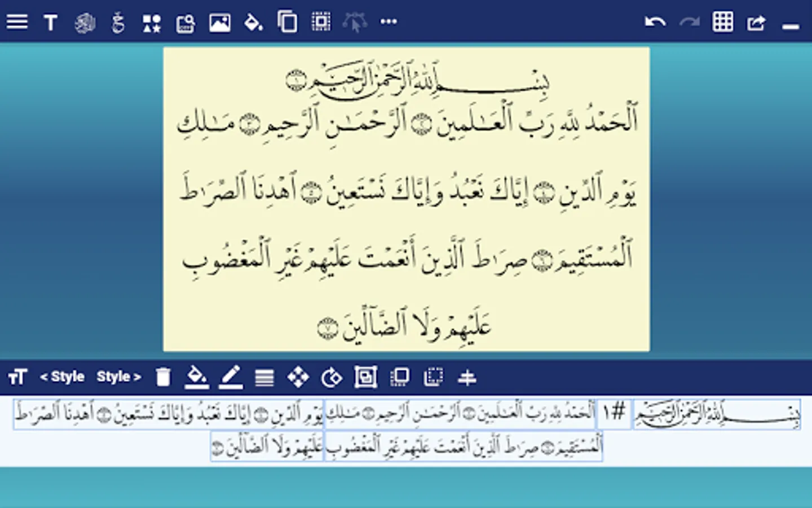Select the #1 verse number block
812x508 pixels.
coord(614,414)
